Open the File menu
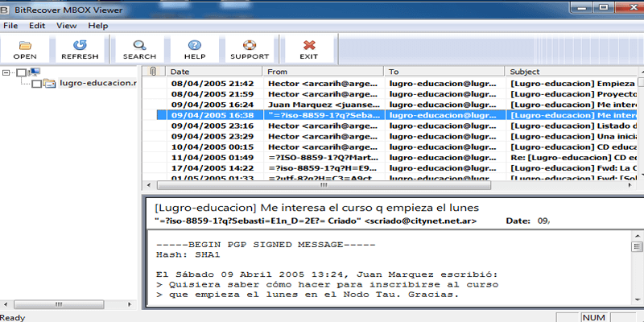 [x=10, y=26]
